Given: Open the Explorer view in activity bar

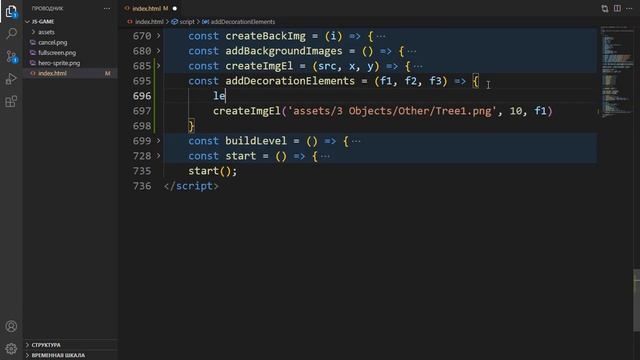Looking at the screenshot, I should [x=11, y=11].
